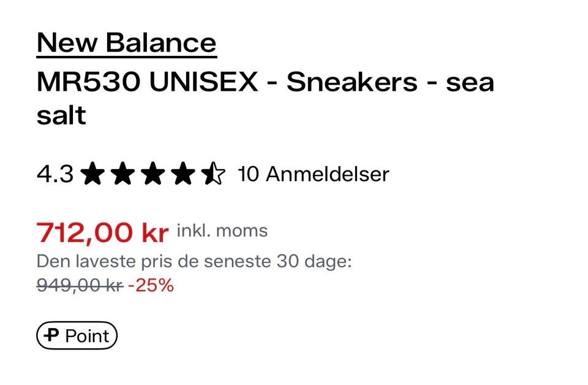Click the word Anmeldelser
Viewport: 588px width, 385px height.
pyautogui.click(x=327, y=174)
